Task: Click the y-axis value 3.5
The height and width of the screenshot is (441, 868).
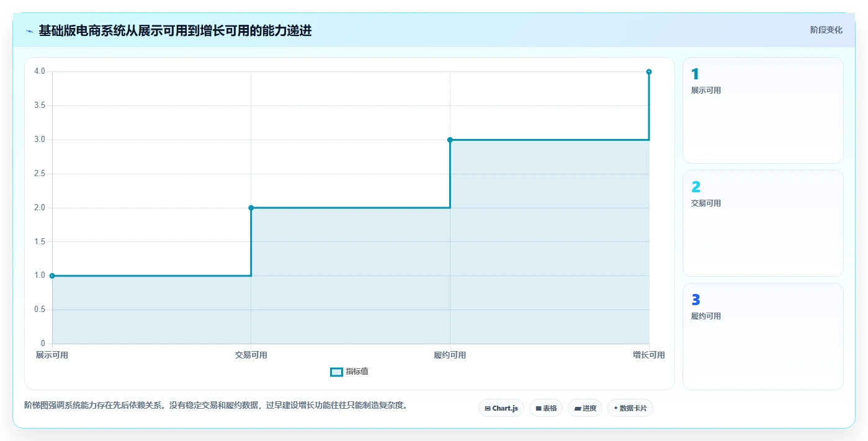Action: [40, 105]
